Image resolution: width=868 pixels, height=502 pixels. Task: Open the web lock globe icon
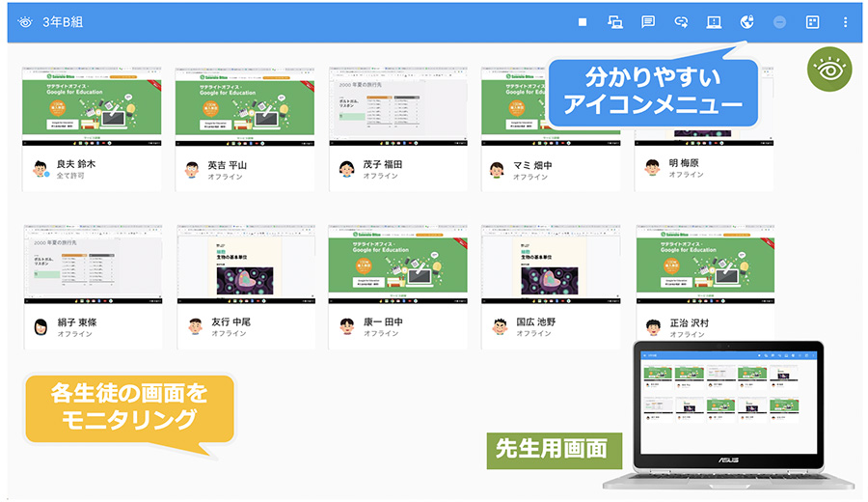[x=746, y=21]
